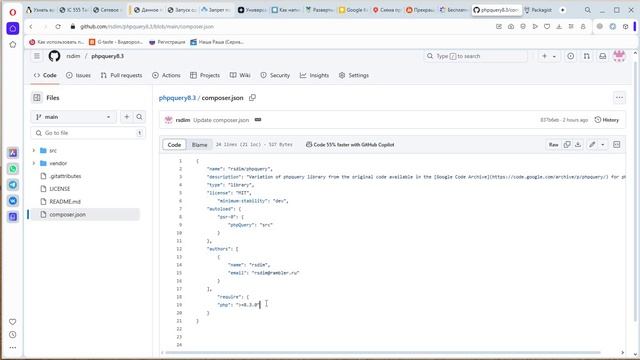Focus the Go to file input

88,133
